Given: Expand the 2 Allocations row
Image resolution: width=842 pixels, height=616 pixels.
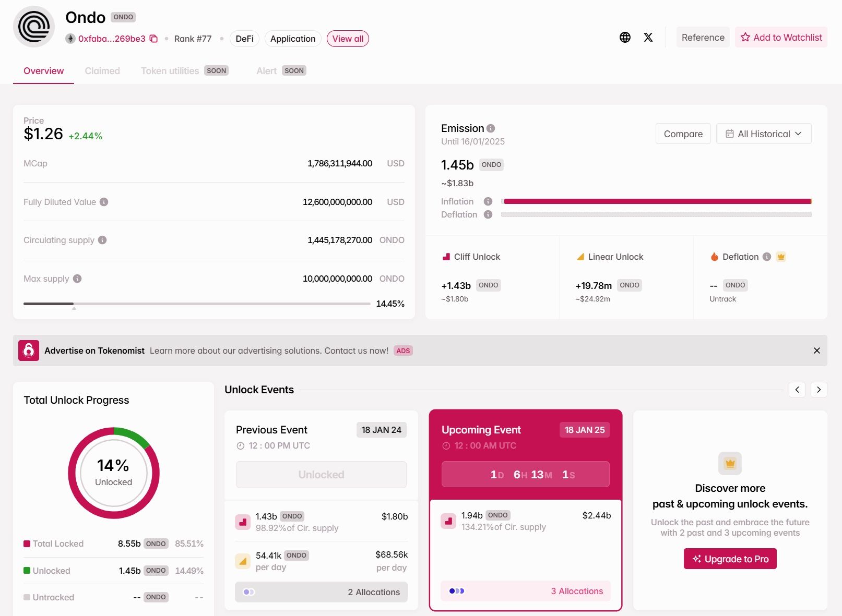Looking at the screenshot, I should 321,592.
